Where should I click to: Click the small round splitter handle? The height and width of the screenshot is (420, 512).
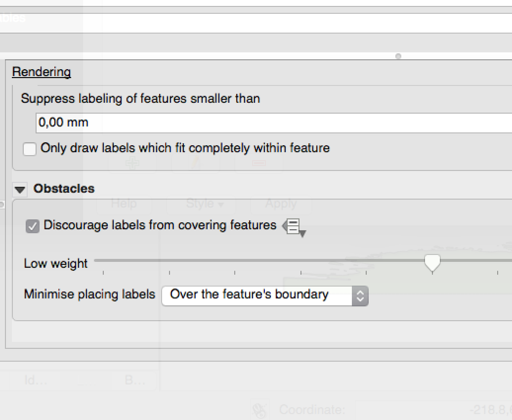(x=398, y=56)
